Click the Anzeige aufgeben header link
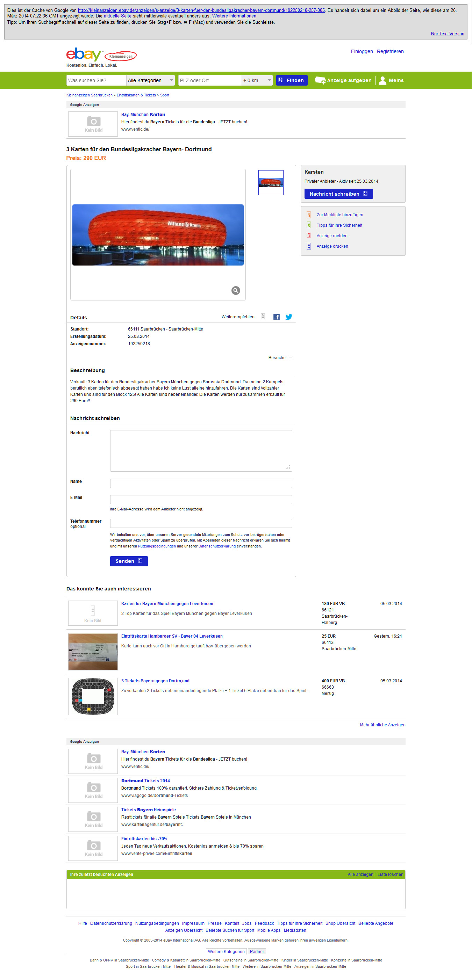 349,80
